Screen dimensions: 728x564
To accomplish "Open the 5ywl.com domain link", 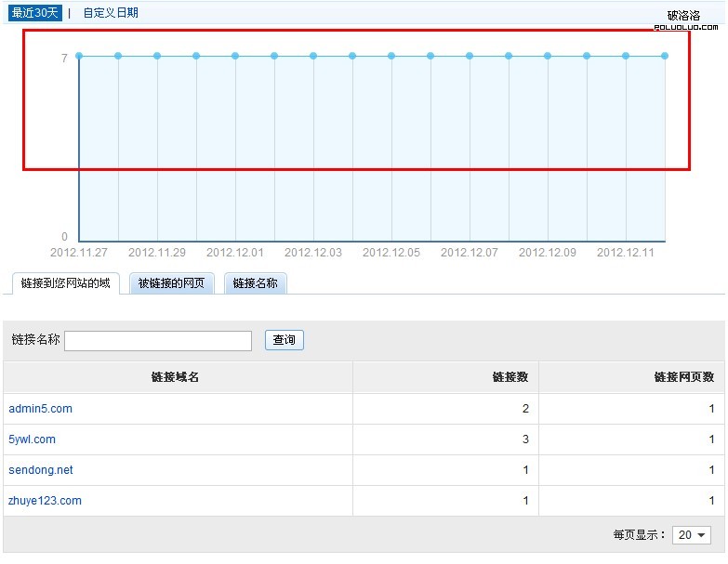I will pyautogui.click(x=33, y=439).
